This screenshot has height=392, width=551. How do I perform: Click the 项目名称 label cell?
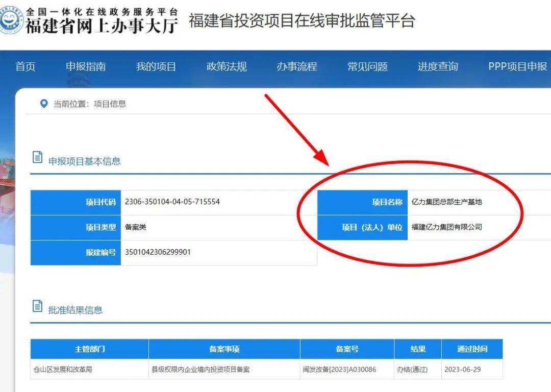(362, 202)
